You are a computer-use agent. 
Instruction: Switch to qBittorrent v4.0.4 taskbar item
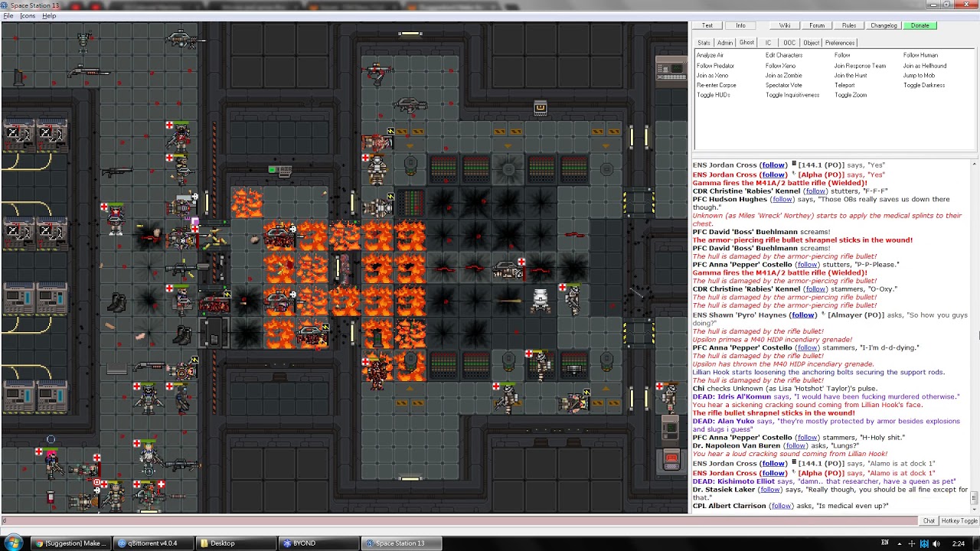coord(152,543)
